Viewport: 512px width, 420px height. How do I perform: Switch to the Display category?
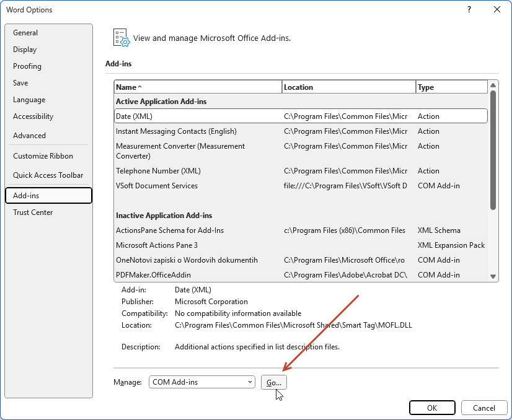tap(48, 50)
